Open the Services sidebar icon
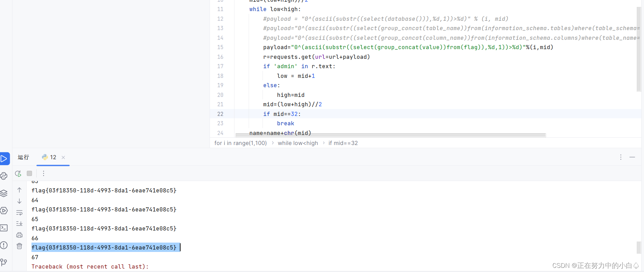This screenshot has width=644, height=272. pos(4,211)
